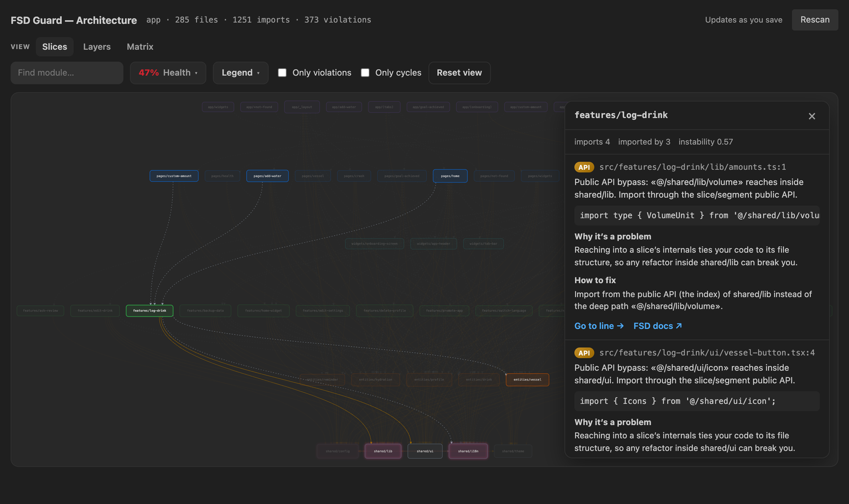This screenshot has height=504, width=849.
Task: Click the "285 files" header count
Action: (x=196, y=20)
